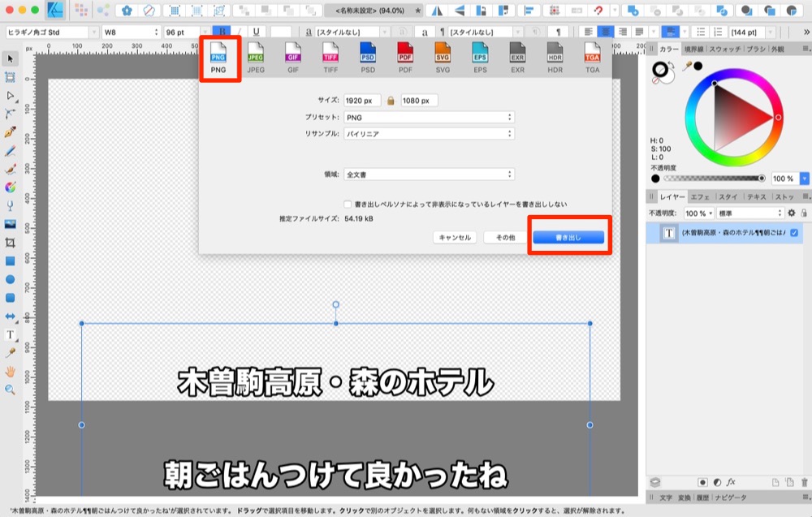Select the PDF export format icon
This screenshot has width=812, height=517.
coord(405,58)
